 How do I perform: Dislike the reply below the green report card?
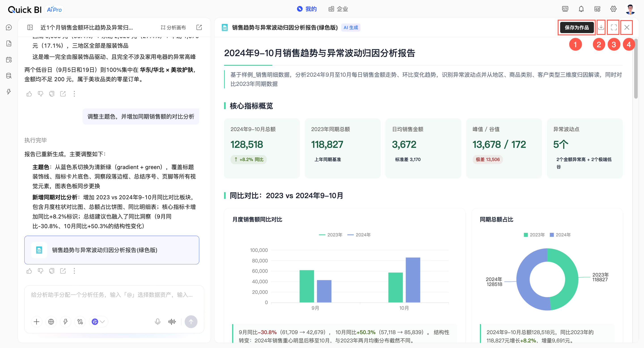40,271
